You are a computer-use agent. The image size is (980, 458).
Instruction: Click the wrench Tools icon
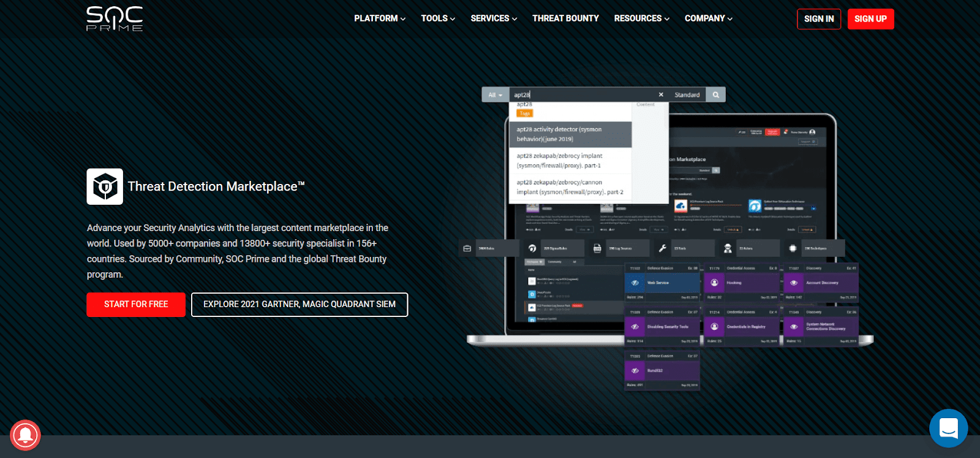(x=662, y=248)
